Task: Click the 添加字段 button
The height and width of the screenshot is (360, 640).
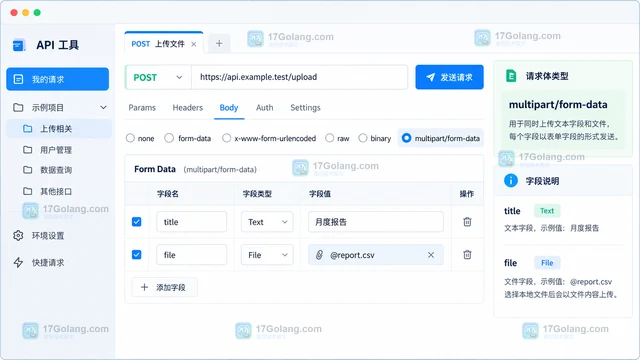Action: click(164, 287)
